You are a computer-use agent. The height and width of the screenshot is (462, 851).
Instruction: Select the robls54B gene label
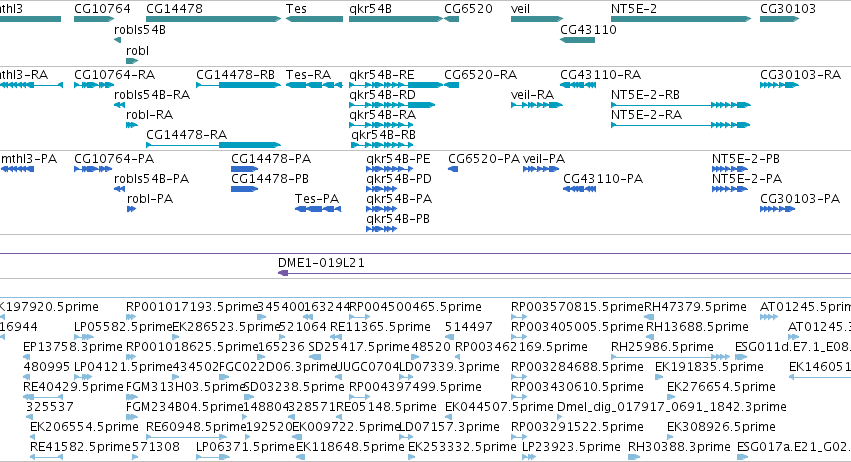(x=140, y=30)
